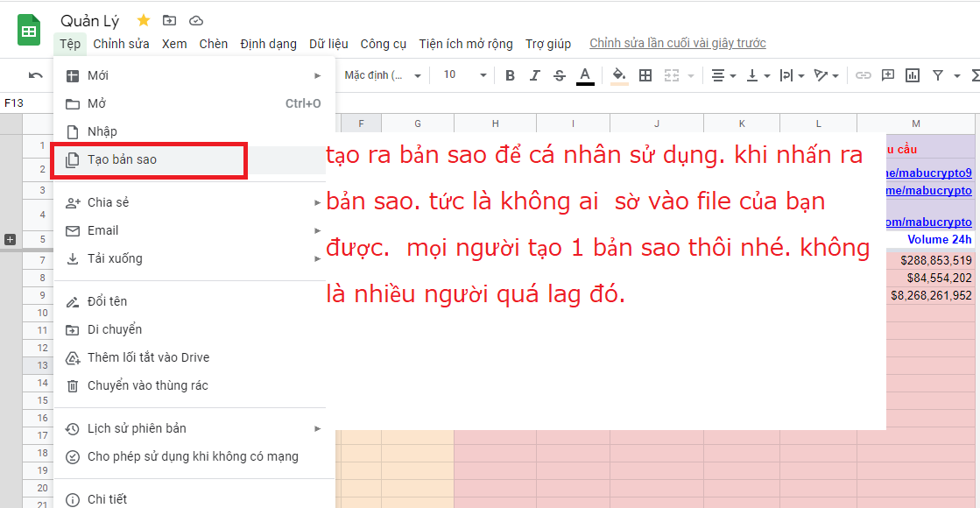Open the me/mabucrypto link in column M
The image size is (980, 508).
coord(928,191)
